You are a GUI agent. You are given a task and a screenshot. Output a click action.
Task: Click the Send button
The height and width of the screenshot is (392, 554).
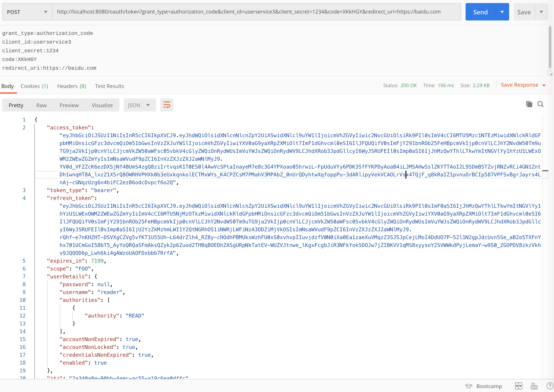coord(480,12)
